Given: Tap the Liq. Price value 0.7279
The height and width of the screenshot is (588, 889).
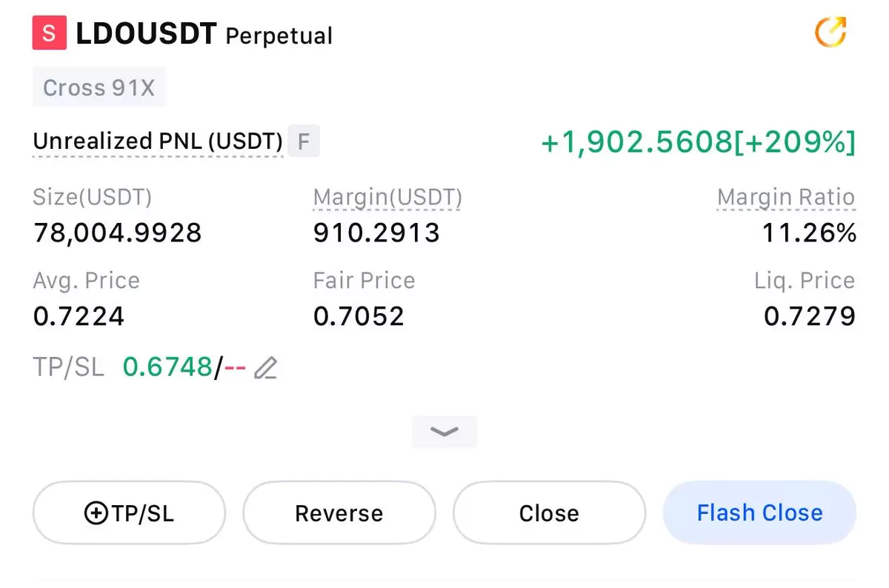Looking at the screenshot, I should click(810, 317).
